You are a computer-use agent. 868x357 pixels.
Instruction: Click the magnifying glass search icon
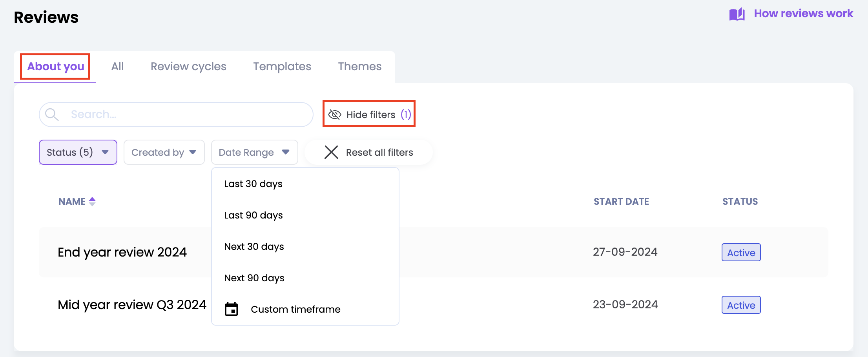51,115
